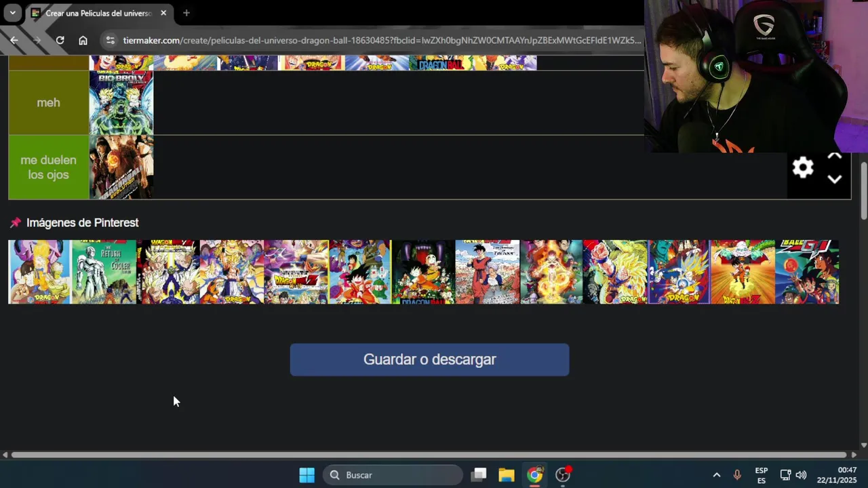Select the golden Frieza Resurrection poster

pos(551,272)
